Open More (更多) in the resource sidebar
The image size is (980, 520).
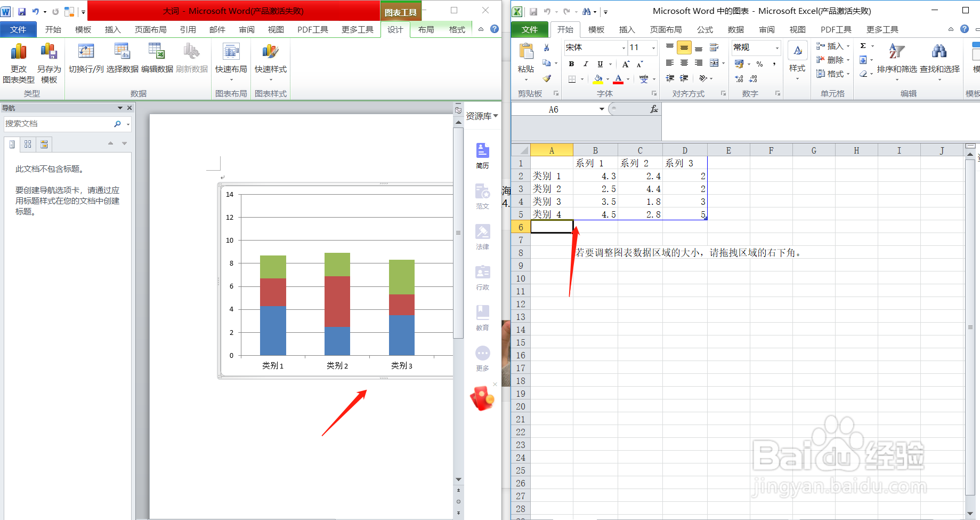(x=482, y=358)
